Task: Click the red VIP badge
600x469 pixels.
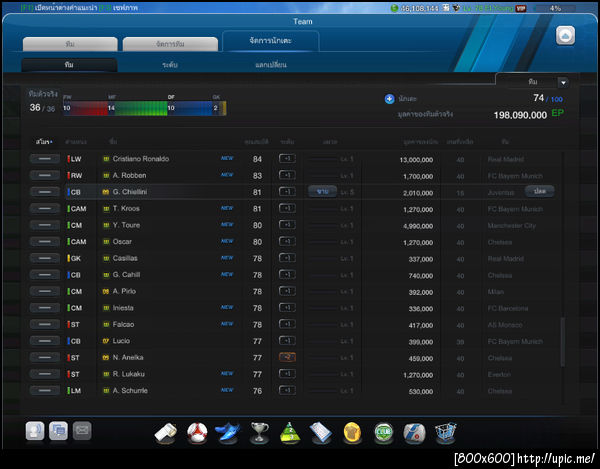Action: pos(521,8)
